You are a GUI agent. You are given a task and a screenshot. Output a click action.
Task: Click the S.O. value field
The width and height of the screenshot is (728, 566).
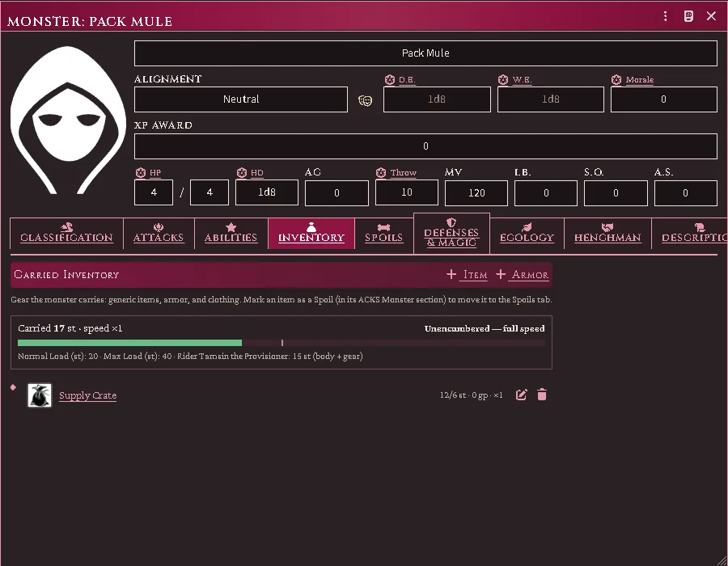tap(616, 192)
